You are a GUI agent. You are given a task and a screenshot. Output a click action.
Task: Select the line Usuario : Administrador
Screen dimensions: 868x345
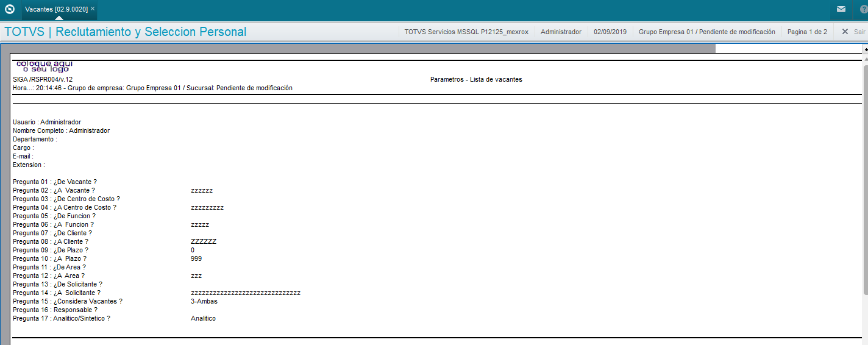point(47,123)
